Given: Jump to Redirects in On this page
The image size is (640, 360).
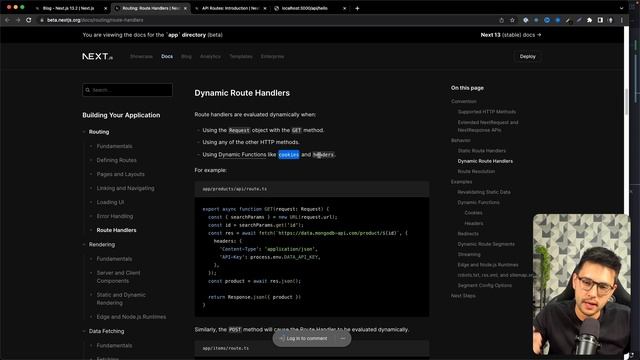Looking at the screenshot, I should [468, 233].
